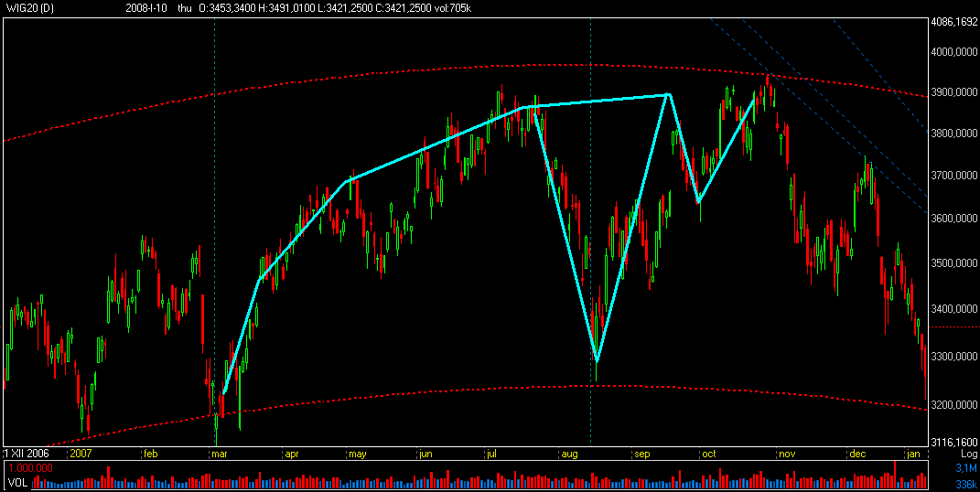Click the jul month label

coord(492,454)
